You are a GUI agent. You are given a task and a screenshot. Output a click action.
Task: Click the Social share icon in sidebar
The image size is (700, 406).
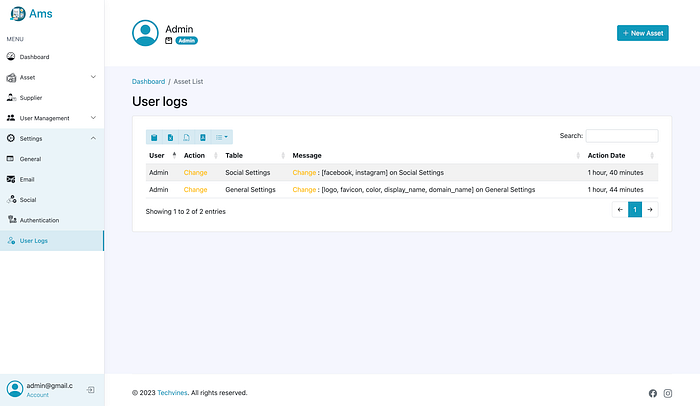point(11,199)
